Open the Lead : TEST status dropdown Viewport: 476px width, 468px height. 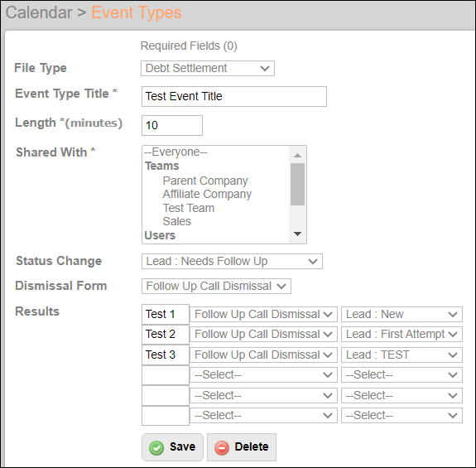tap(401, 355)
